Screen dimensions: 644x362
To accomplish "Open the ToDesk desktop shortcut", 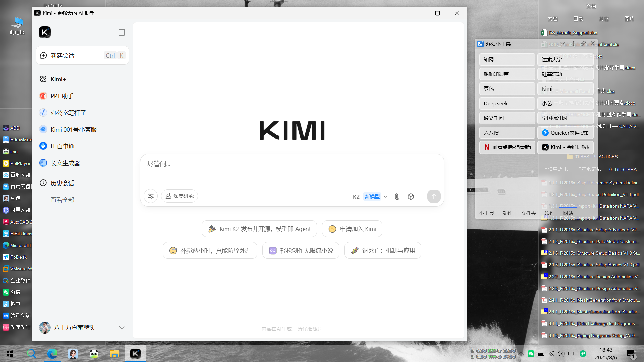I will point(15,257).
